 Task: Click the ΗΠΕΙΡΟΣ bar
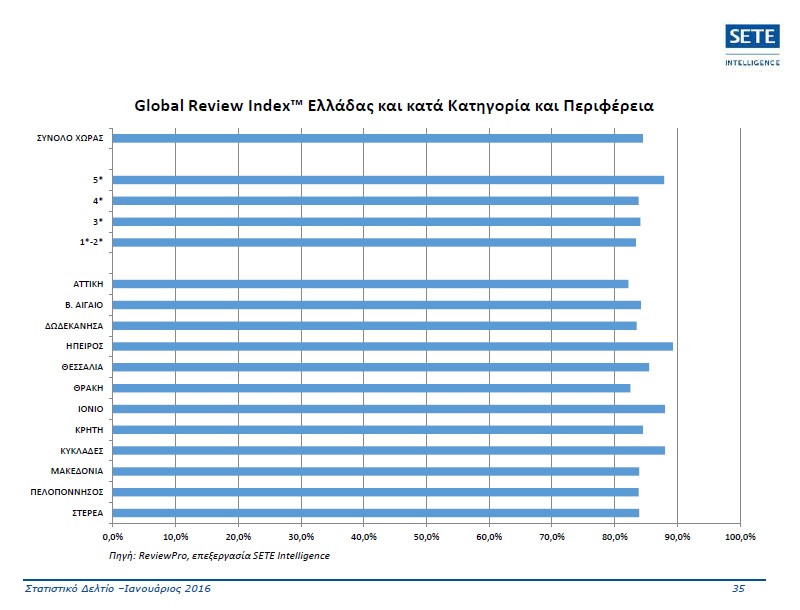393,346
